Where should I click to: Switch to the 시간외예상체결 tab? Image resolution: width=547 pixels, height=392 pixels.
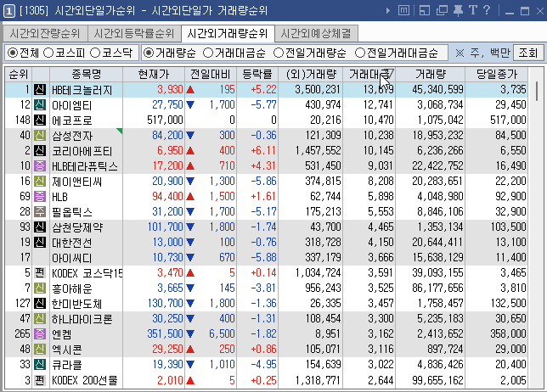[316, 33]
